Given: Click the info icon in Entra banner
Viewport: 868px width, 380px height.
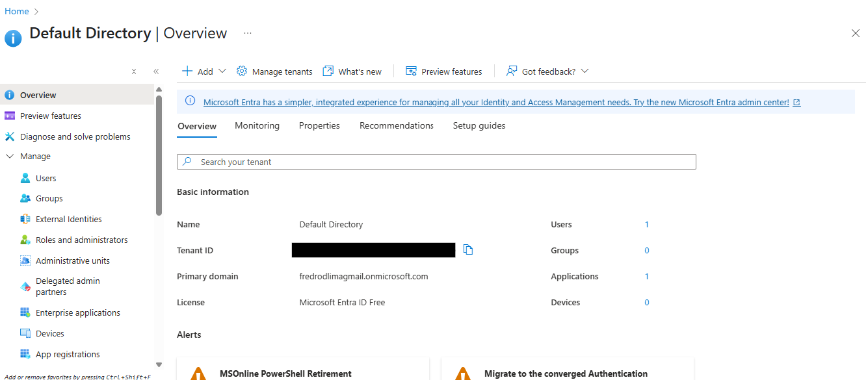Looking at the screenshot, I should [x=191, y=101].
